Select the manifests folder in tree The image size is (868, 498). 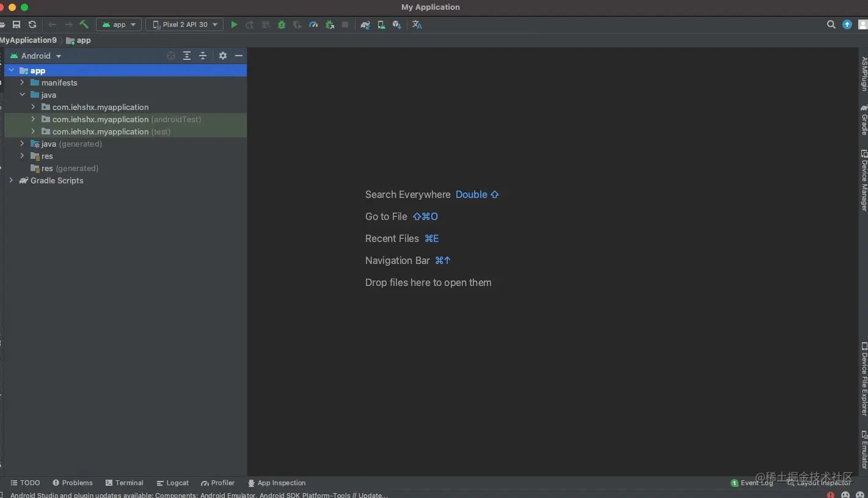[x=59, y=82]
